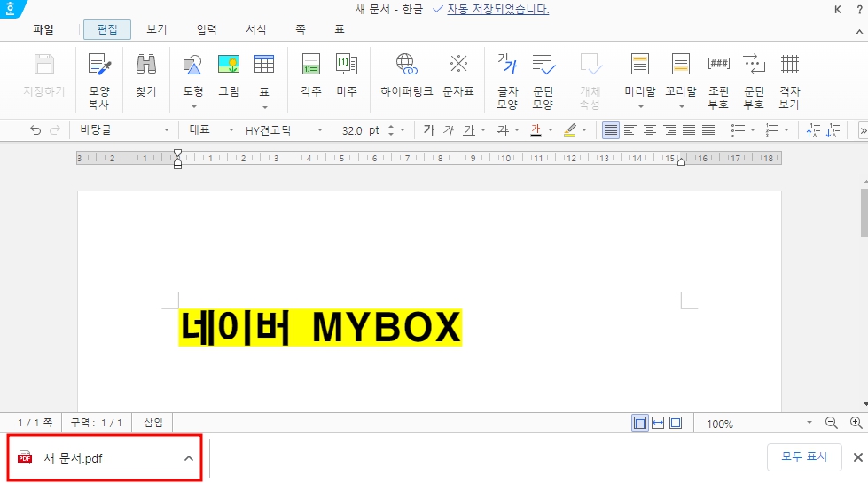The image size is (868, 483).
Task: Open 글자 모양 character format dialog
Action: 507,65
